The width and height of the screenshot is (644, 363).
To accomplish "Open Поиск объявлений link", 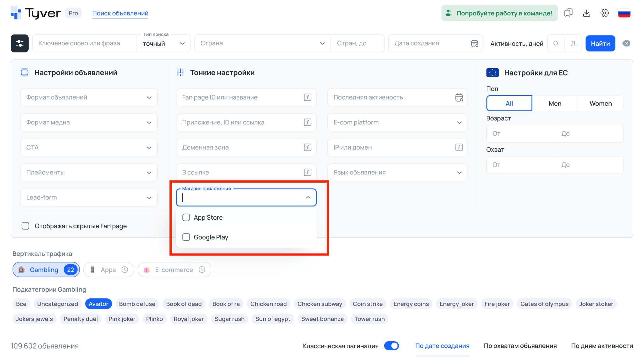I will pos(120,13).
